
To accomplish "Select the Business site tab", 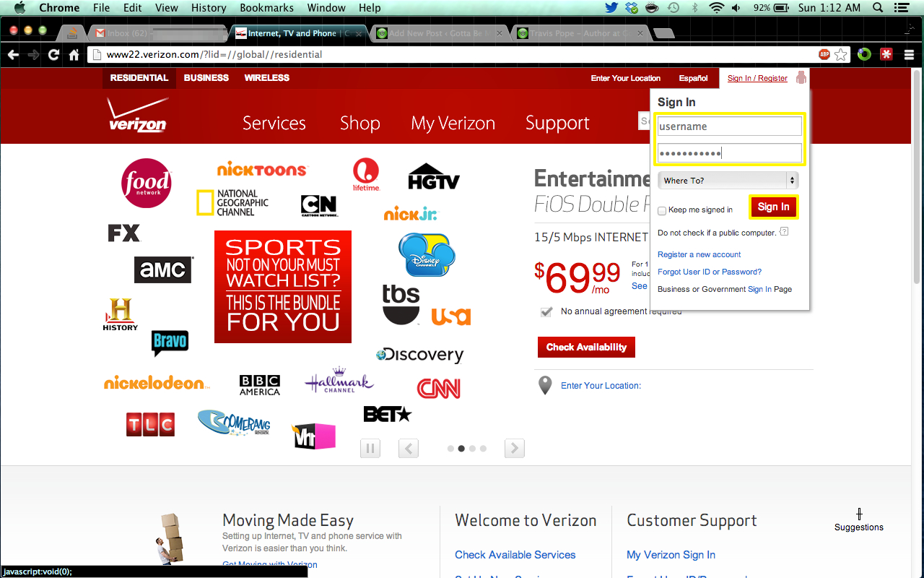I will [x=206, y=78].
